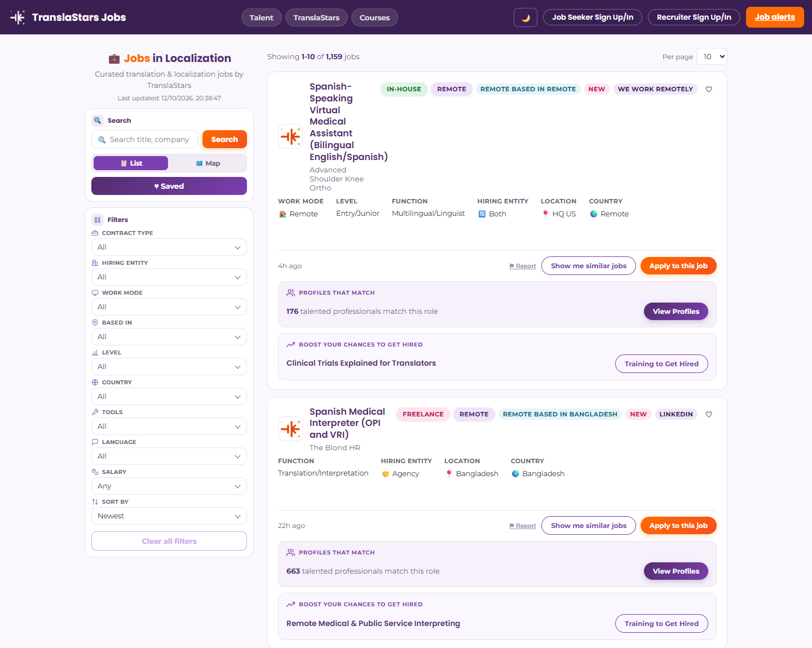Viewport: 812px width, 648px height.
Task: Report the Virtual Medical Assistant job posted 4h ago
Action: coord(523,266)
